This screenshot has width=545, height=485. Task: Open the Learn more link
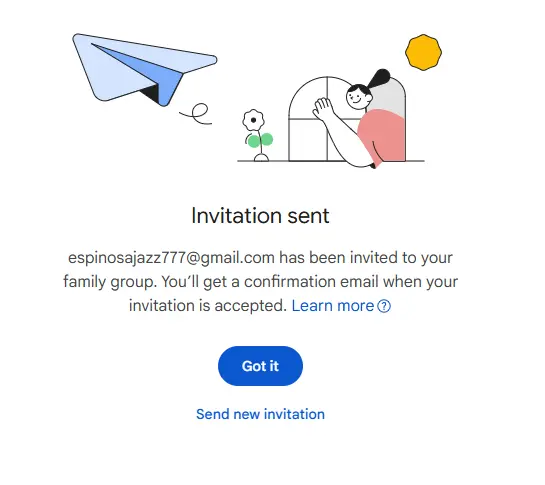pos(333,306)
